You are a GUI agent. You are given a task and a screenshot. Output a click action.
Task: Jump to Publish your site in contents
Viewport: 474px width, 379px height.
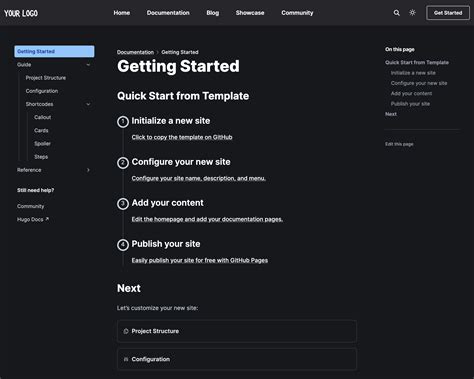pyautogui.click(x=410, y=104)
